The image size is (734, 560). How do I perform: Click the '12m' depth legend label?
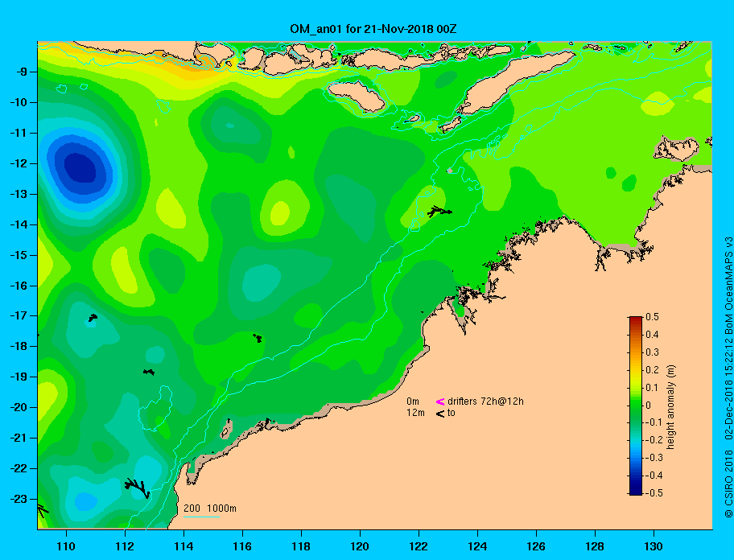tap(415, 413)
